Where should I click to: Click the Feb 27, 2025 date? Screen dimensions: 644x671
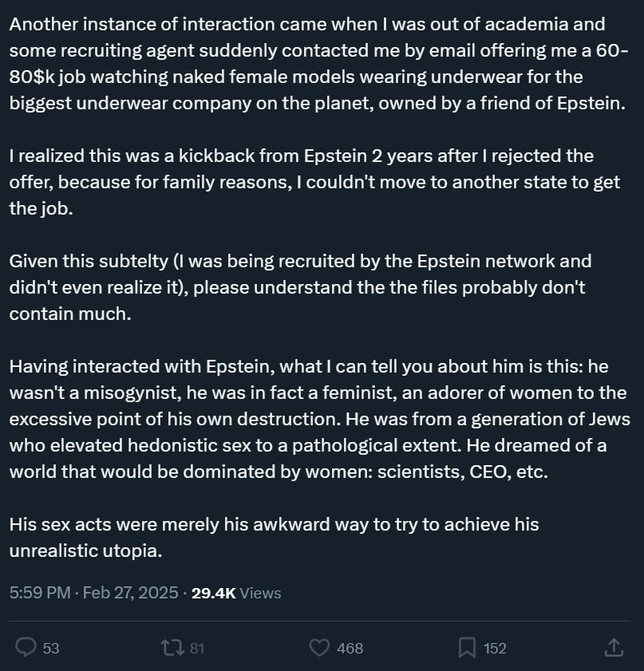pyautogui.click(x=130, y=593)
